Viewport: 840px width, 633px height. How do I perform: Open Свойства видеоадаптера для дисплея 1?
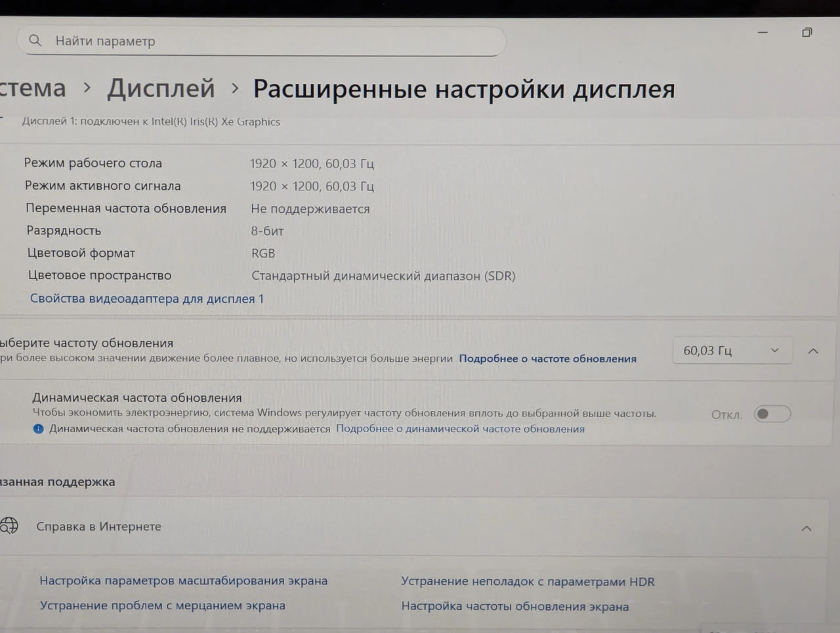(147, 299)
